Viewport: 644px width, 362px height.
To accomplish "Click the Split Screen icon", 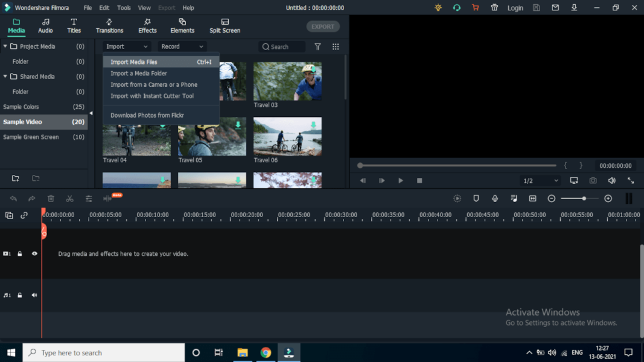I will point(225,25).
